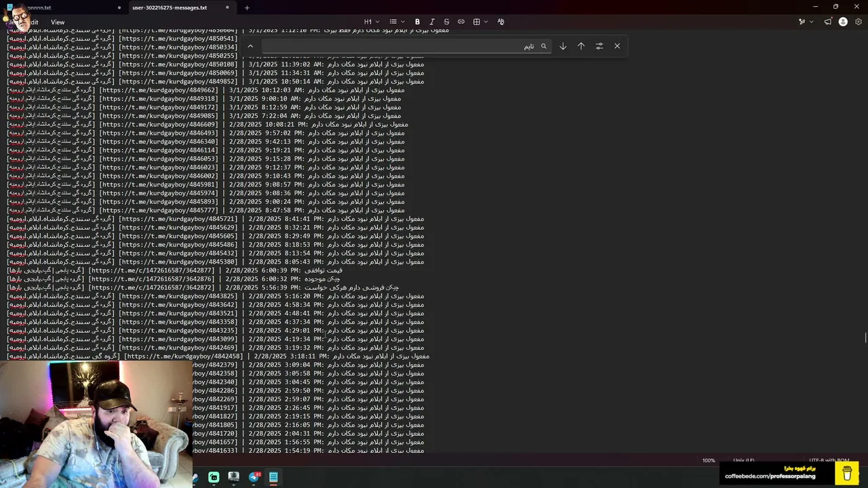Click link text kurdgayboy/4846609
Image resolution: width=868 pixels, height=488 pixels.
tap(160, 125)
